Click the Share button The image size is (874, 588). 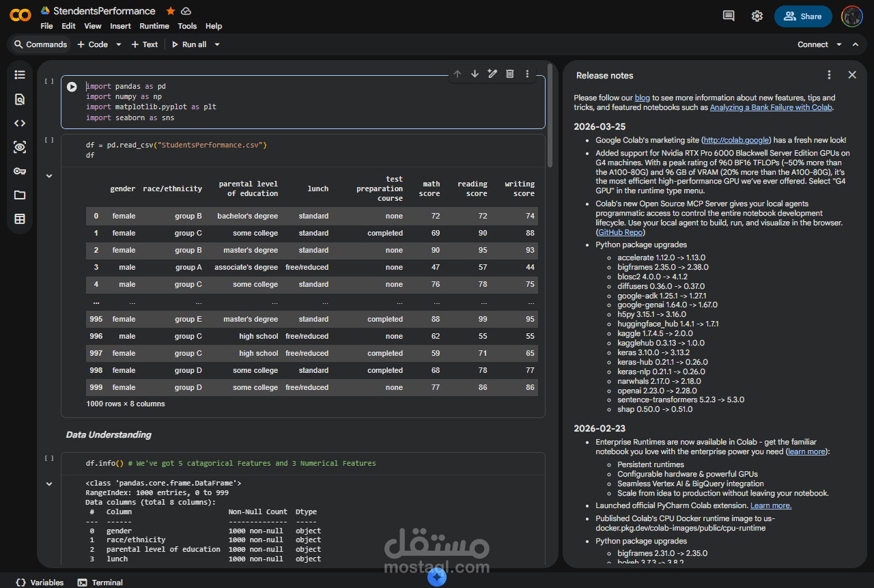pyautogui.click(x=803, y=16)
